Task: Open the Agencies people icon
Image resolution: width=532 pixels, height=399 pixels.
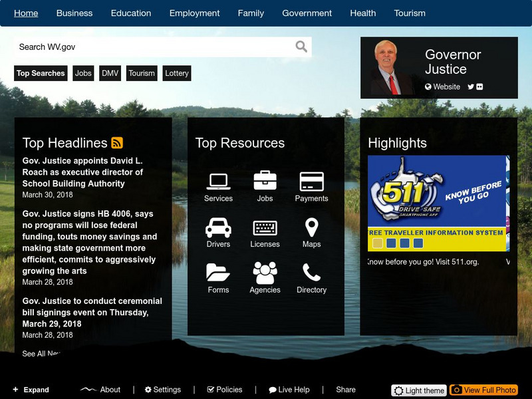Action: click(x=265, y=273)
